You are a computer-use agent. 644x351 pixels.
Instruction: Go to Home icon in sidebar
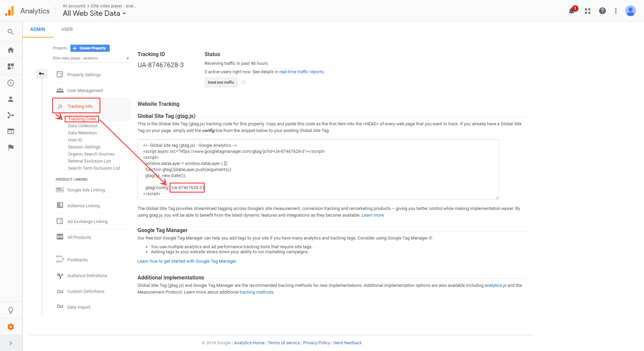(11, 50)
